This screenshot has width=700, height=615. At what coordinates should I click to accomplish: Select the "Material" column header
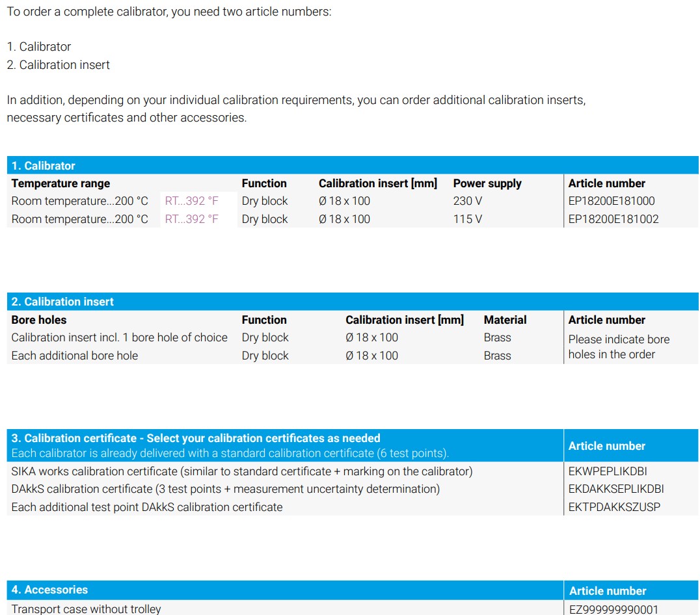tap(505, 320)
